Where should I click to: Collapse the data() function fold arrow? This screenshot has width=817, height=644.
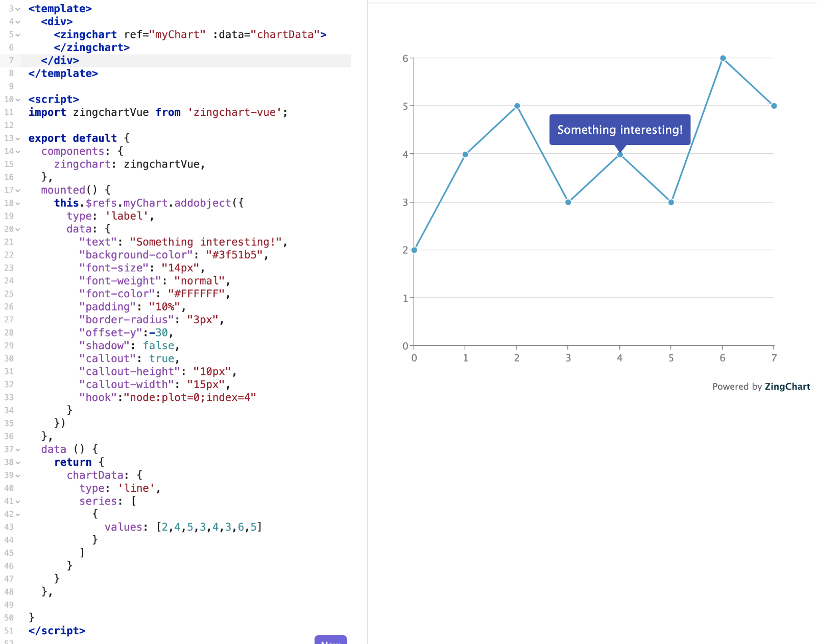(18, 449)
